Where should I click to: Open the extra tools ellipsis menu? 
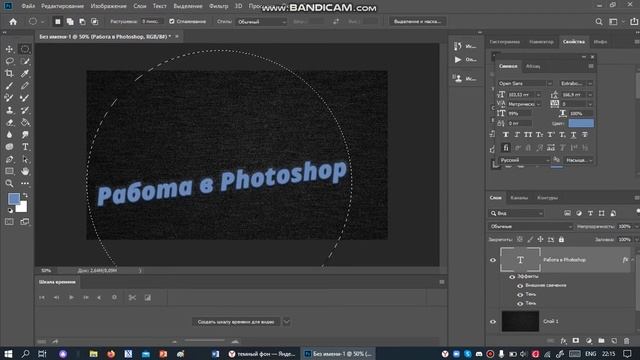(x=25, y=184)
